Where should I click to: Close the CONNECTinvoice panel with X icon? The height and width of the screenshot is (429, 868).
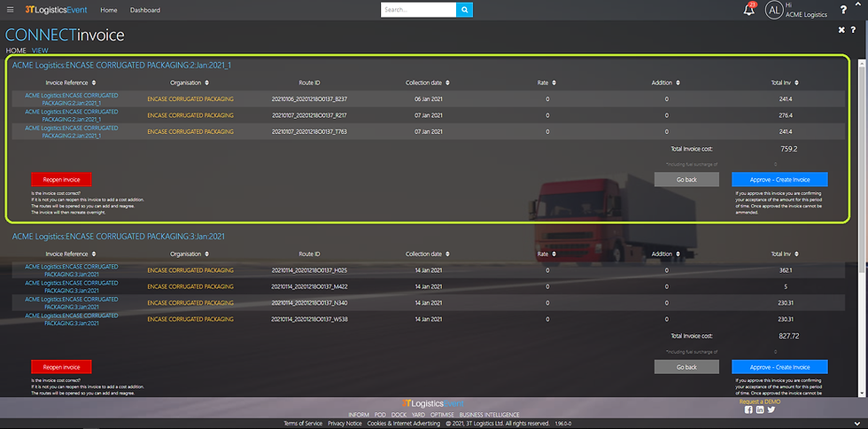pyautogui.click(x=841, y=29)
